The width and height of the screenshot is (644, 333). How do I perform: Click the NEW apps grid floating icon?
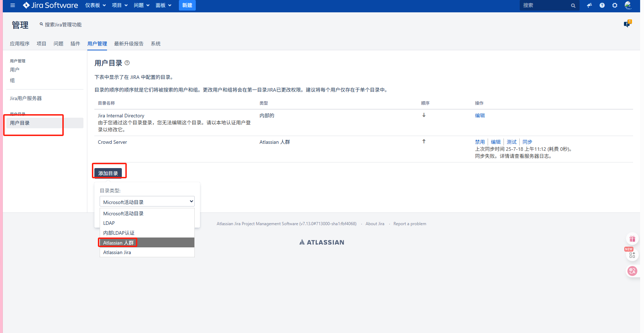[x=632, y=255]
